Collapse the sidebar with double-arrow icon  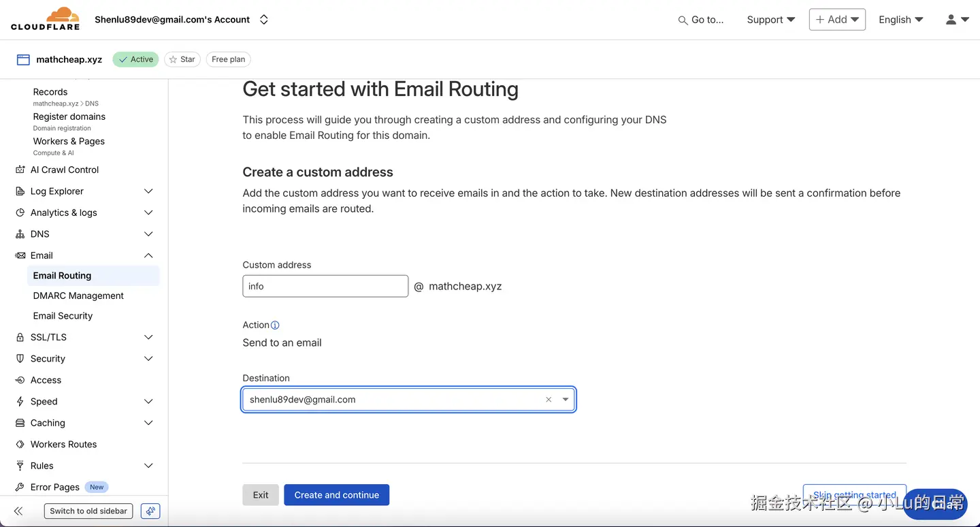point(18,511)
